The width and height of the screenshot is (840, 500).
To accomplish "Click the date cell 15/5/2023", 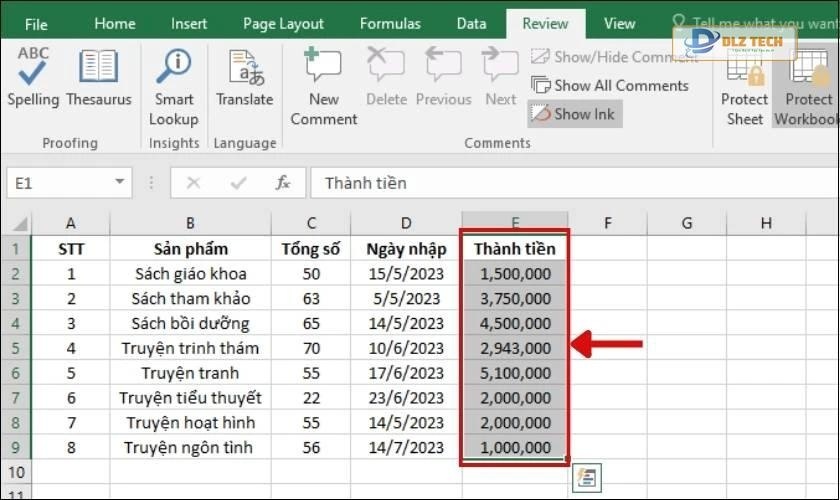I will pos(406,274).
